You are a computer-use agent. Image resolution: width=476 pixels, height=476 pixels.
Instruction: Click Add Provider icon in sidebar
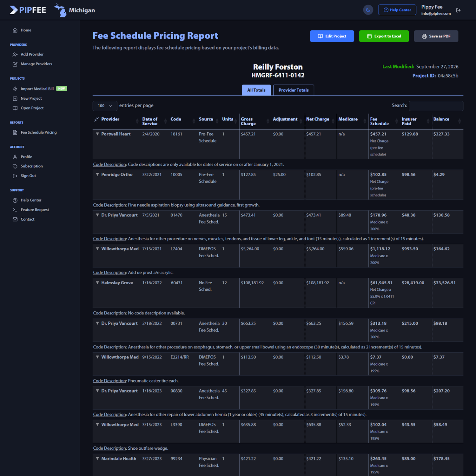[x=15, y=54]
